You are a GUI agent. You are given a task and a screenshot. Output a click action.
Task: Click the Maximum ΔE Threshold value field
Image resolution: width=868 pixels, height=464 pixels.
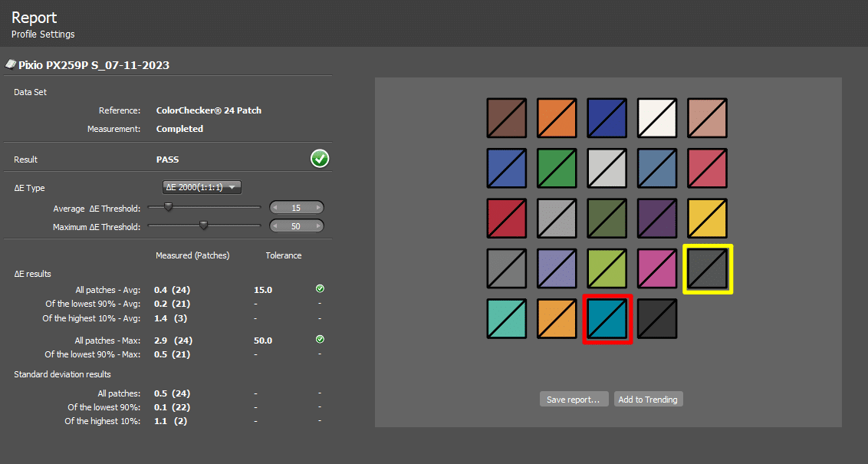coord(297,226)
